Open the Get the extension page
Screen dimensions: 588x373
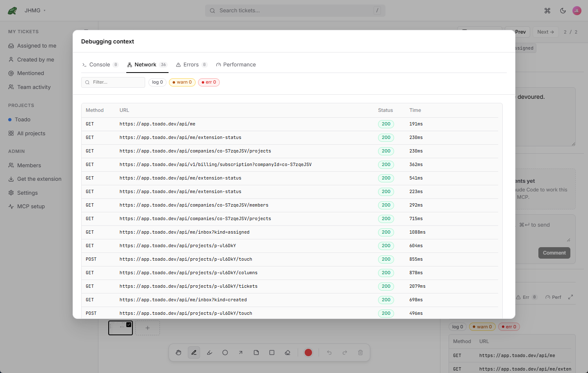35,179
